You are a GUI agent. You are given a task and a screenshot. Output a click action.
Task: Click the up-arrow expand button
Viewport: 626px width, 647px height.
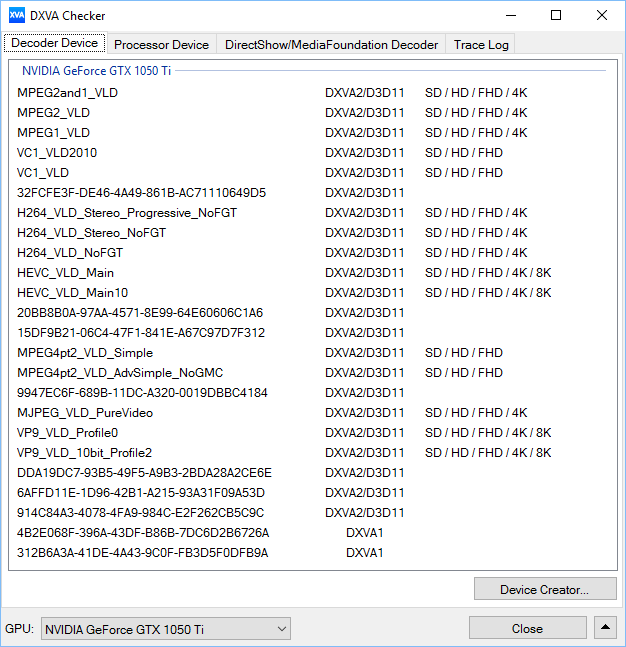(605, 628)
